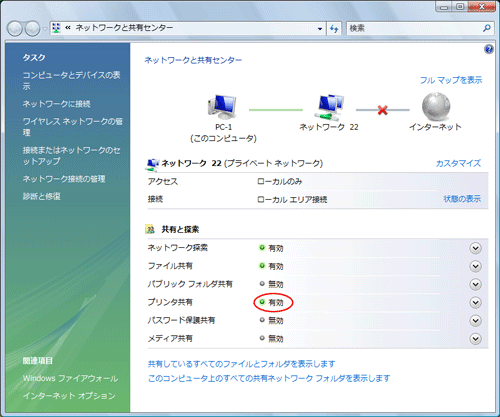Expand the メディア共有 setting
The width and height of the screenshot is (500, 417).
click(475, 339)
